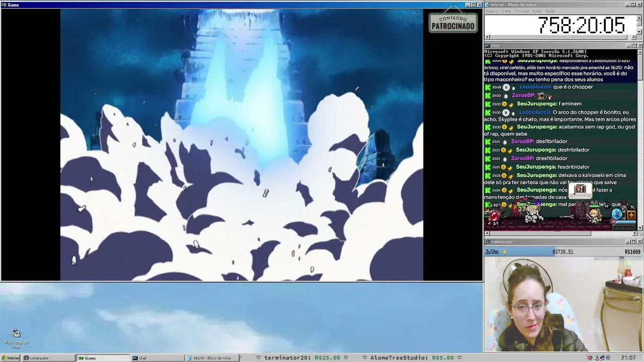Click the camera.exe window title icon
This screenshot has width=644, height=362.
pos(488,242)
